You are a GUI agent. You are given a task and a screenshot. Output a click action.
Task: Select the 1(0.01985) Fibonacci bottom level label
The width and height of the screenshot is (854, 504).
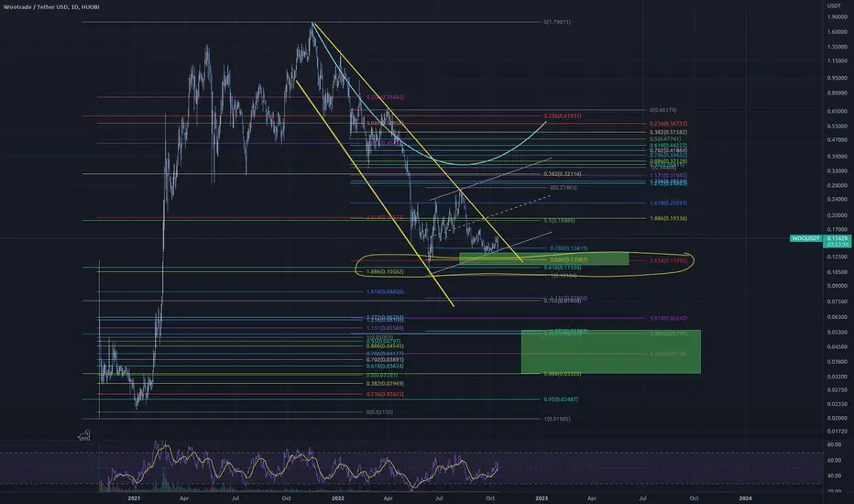point(557,419)
